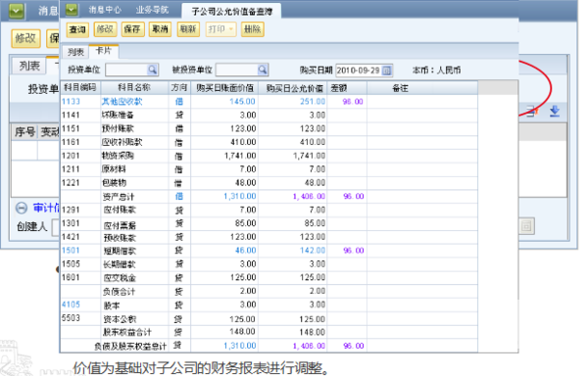Click the 负债合计 summary row label

(119, 292)
